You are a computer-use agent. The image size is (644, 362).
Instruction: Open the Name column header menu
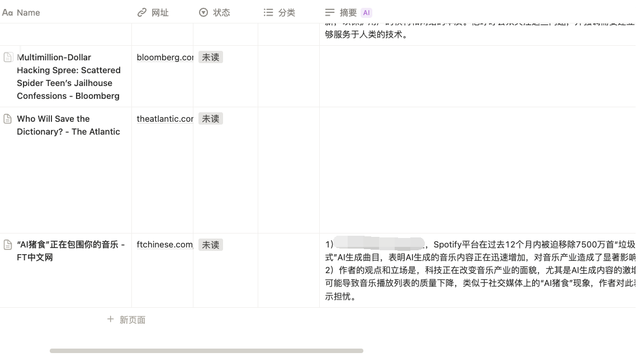(28, 12)
